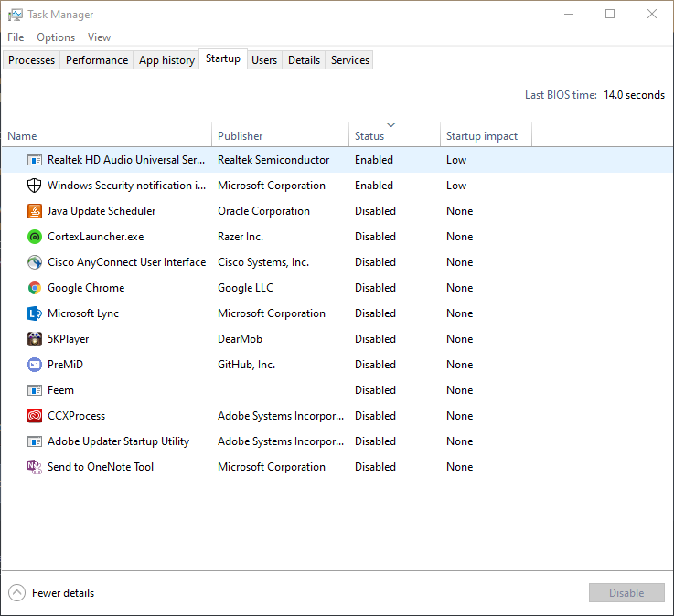Click the Adobe Updater Startup Utility icon
Viewport: 674px width, 616px height.
coord(35,441)
